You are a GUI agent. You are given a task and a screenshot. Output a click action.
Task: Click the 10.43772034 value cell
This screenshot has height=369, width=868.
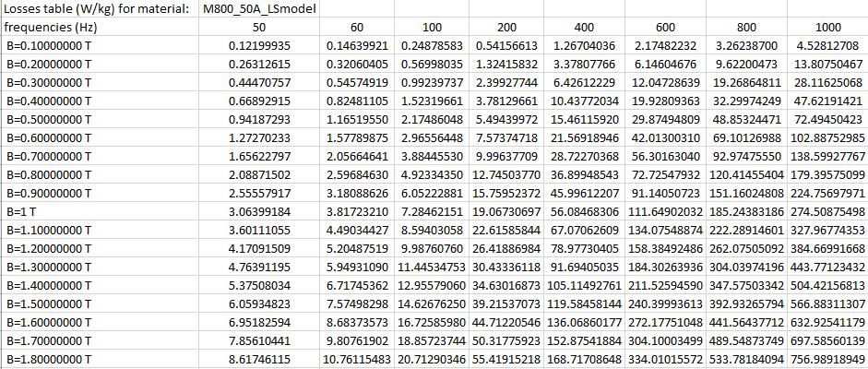(586, 97)
